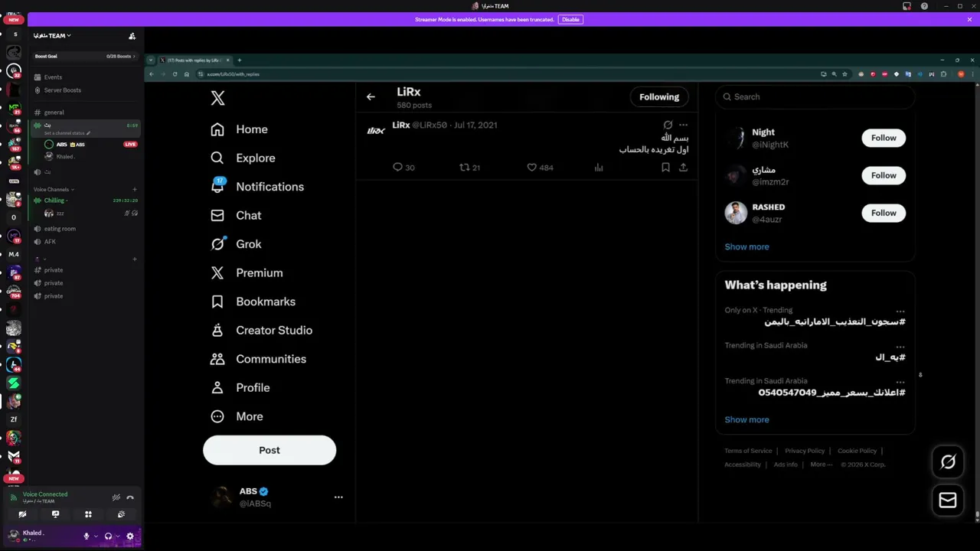Open Home in the X sidebar
Viewport: 980px width, 551px height.
coord(240,129)
